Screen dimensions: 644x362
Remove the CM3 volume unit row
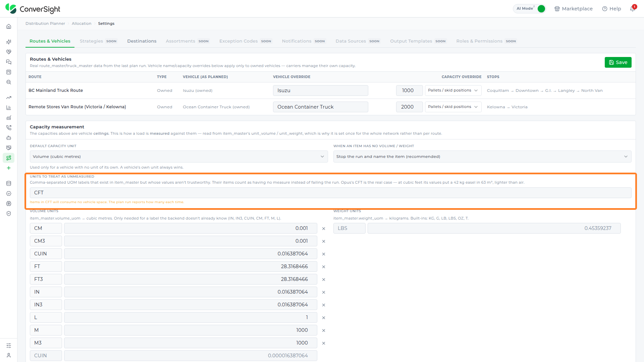click(324, 241)
